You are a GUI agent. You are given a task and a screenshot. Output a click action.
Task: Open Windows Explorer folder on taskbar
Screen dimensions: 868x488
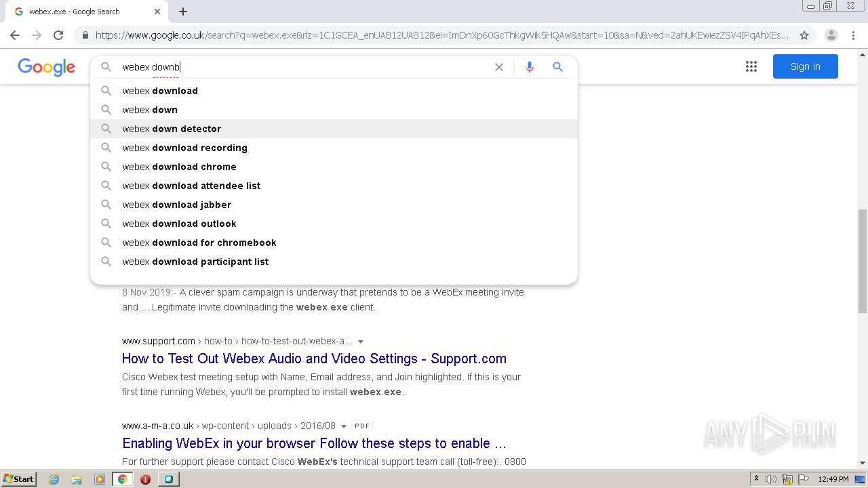click(x=77, y=479)
